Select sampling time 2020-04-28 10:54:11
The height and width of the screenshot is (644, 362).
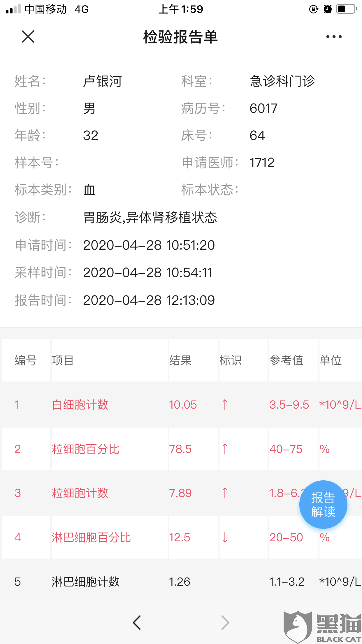[x=148, y=273]
